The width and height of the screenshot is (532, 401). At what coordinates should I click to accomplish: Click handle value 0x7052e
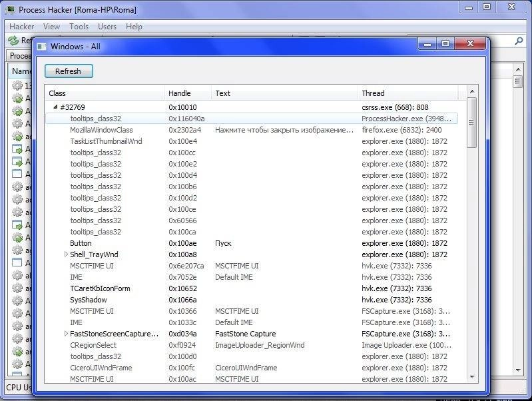(182, 277)
